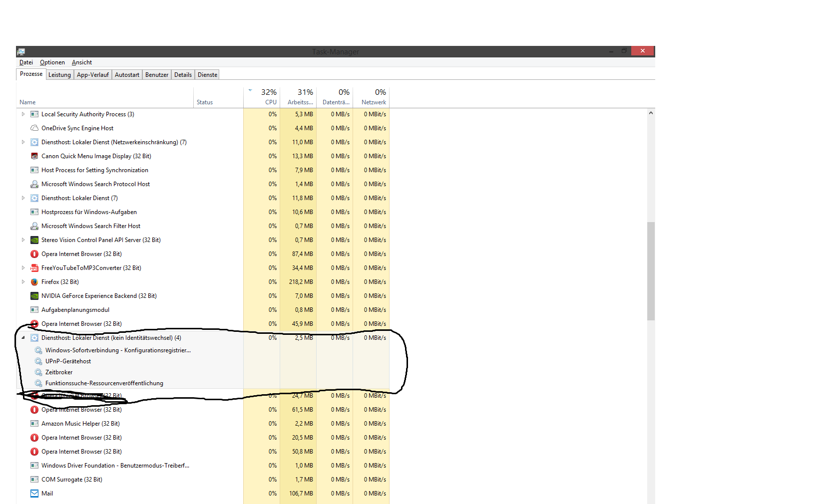
Task: Open the Ansicht menu
Action: tap(82, 62)
